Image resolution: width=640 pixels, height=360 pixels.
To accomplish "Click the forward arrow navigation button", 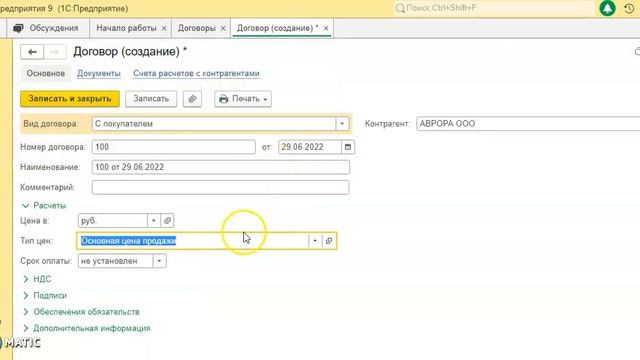I will (54, 52).
